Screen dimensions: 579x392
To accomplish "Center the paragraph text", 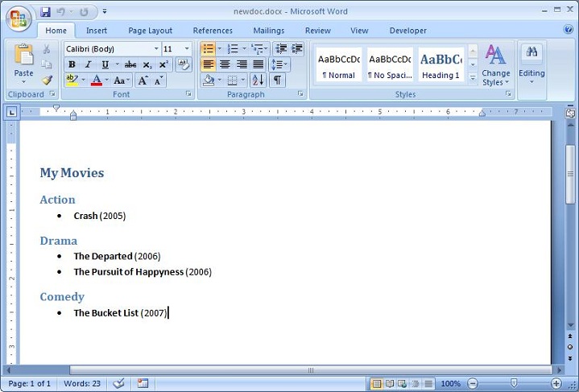I will pos(225,64).
